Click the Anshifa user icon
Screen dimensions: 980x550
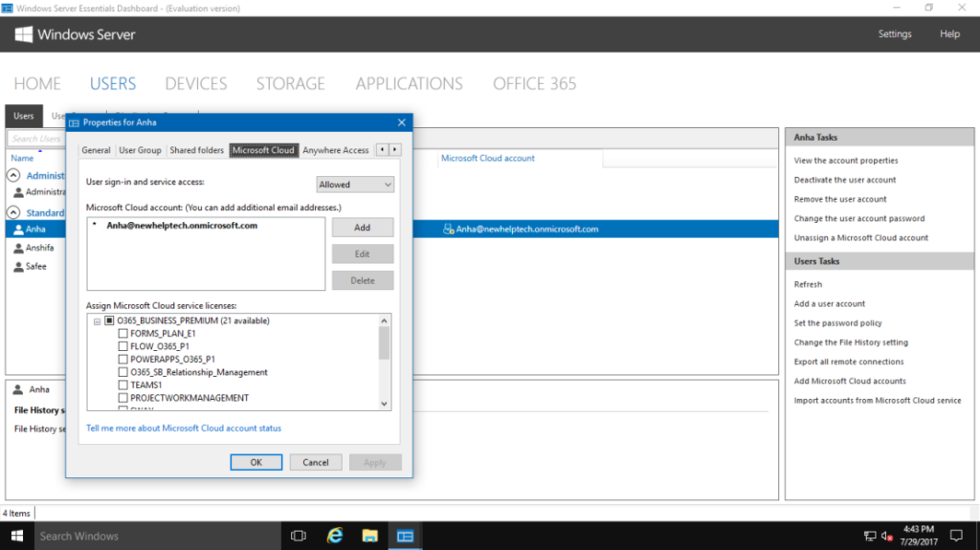coord(19,248)
